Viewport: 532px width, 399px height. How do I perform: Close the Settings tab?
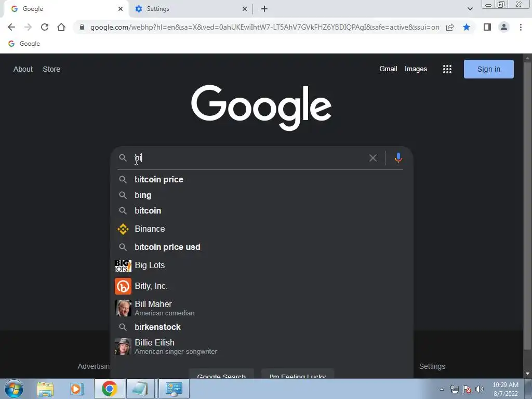(245, 9)
